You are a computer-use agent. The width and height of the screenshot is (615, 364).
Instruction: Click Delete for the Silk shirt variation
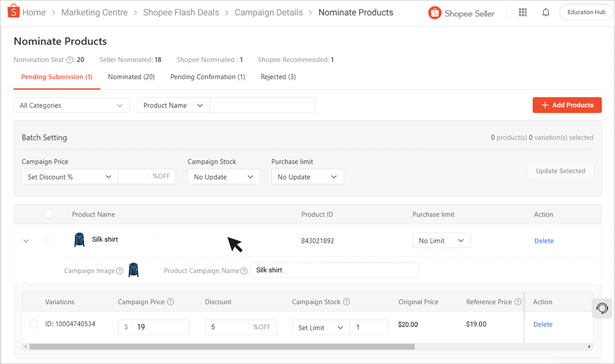(542, 324)
